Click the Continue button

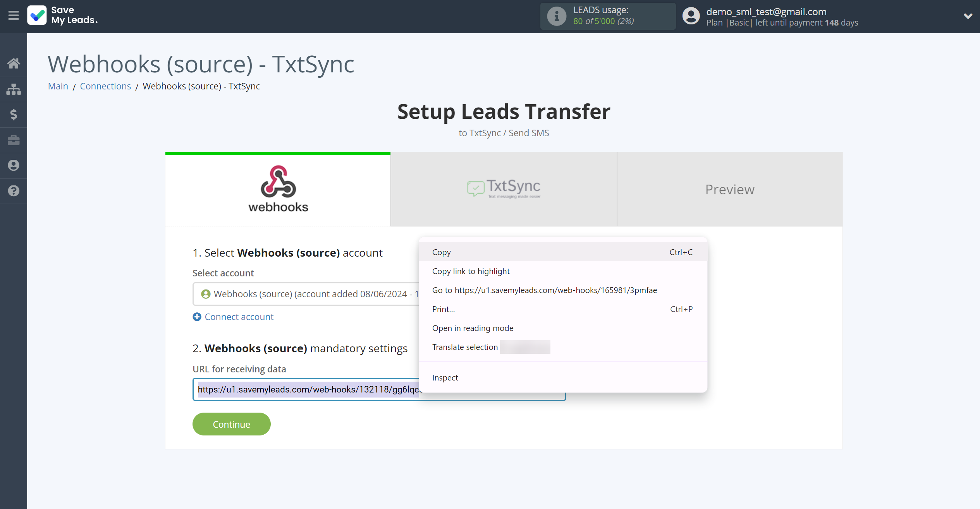[x=231, y=424]
